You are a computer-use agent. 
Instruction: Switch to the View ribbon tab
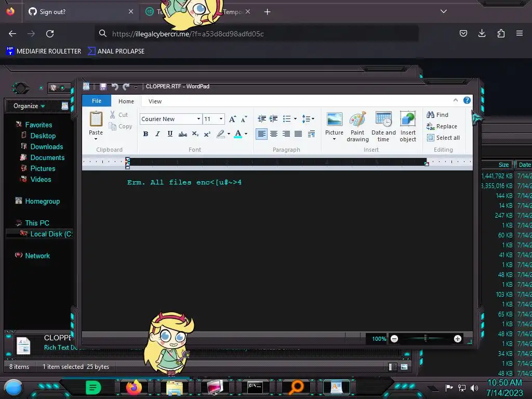(155, 101)
